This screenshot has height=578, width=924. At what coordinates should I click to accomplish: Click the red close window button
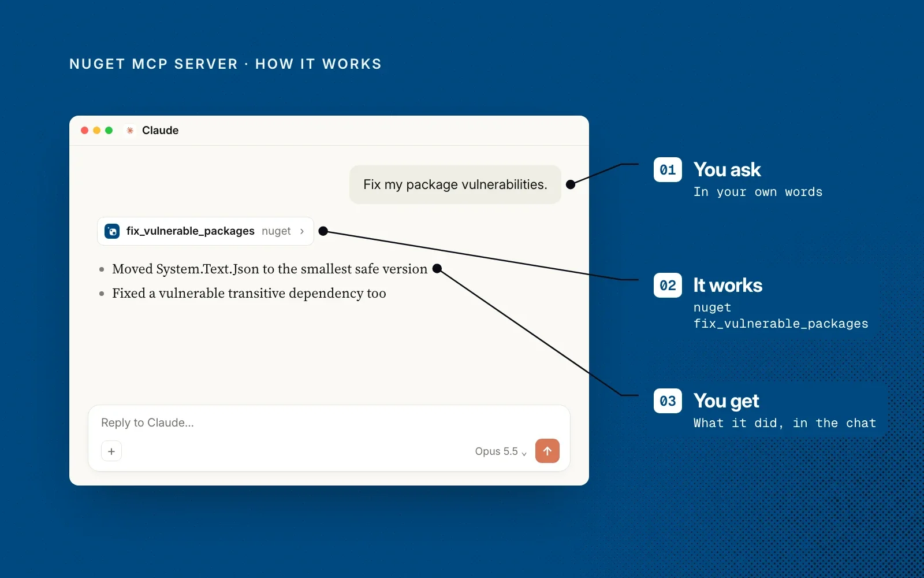tap(84, 131)
